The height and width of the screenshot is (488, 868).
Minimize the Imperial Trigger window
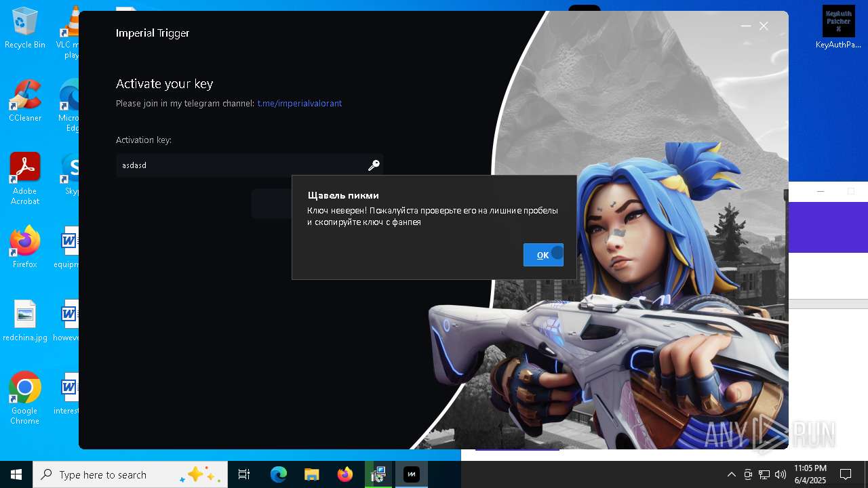[746, 26]
